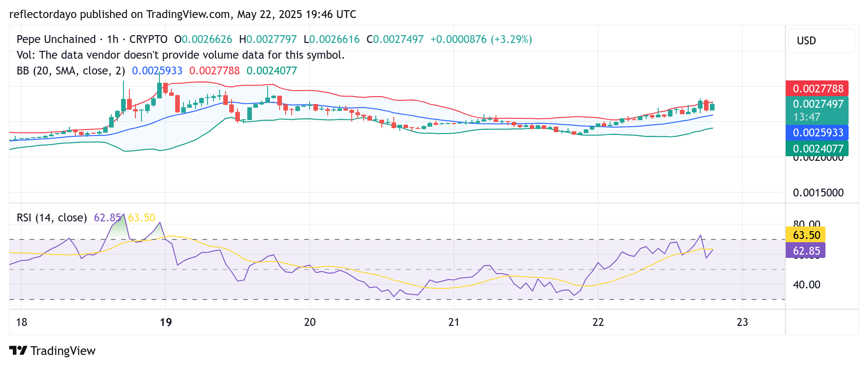Click the purple 62.85 RSI axis tag

pyautogui.click(x=806, y=251)
